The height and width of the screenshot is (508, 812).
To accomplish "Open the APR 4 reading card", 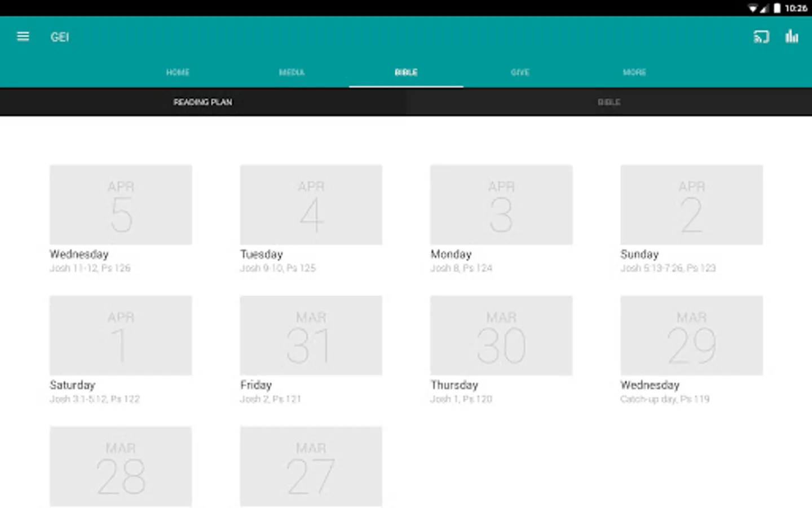I will coord(311,205).
